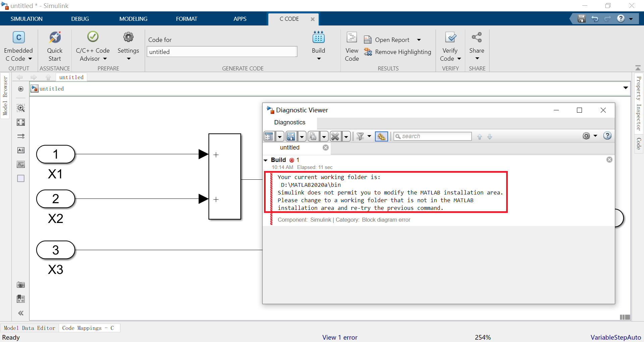Open the help dropdown in quick access toolbar
Image resolution: width=644 pixels, height=342 pixels.
(631, 19)
